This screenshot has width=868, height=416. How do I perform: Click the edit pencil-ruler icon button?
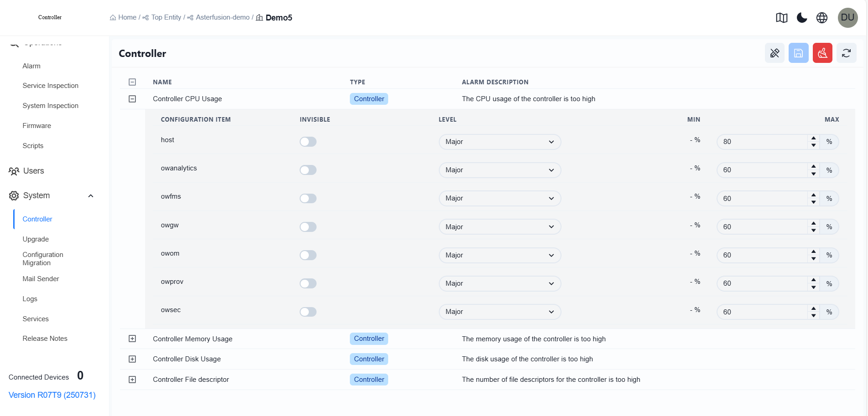(x=774, y=53)
